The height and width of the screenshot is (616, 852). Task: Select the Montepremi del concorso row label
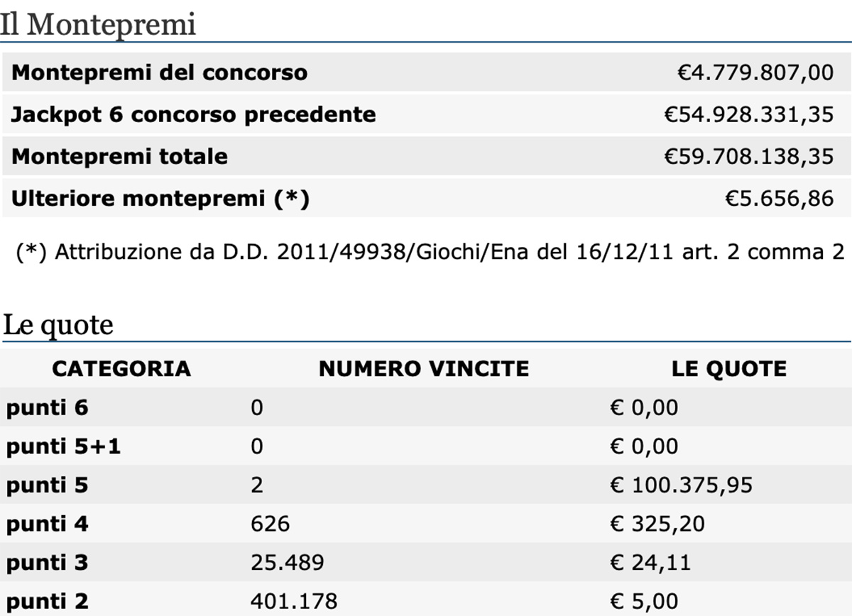pos(160,72)
